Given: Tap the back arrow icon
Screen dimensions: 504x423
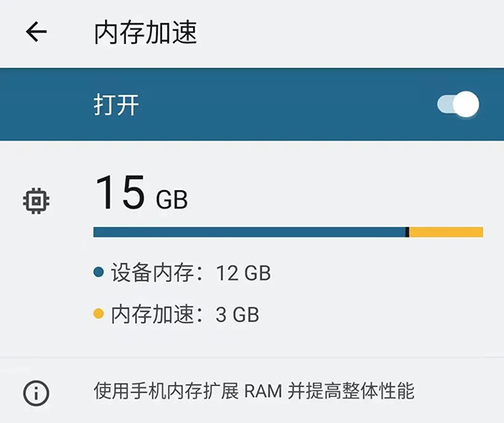Looking at the screenshot, I should click(36, 33).
